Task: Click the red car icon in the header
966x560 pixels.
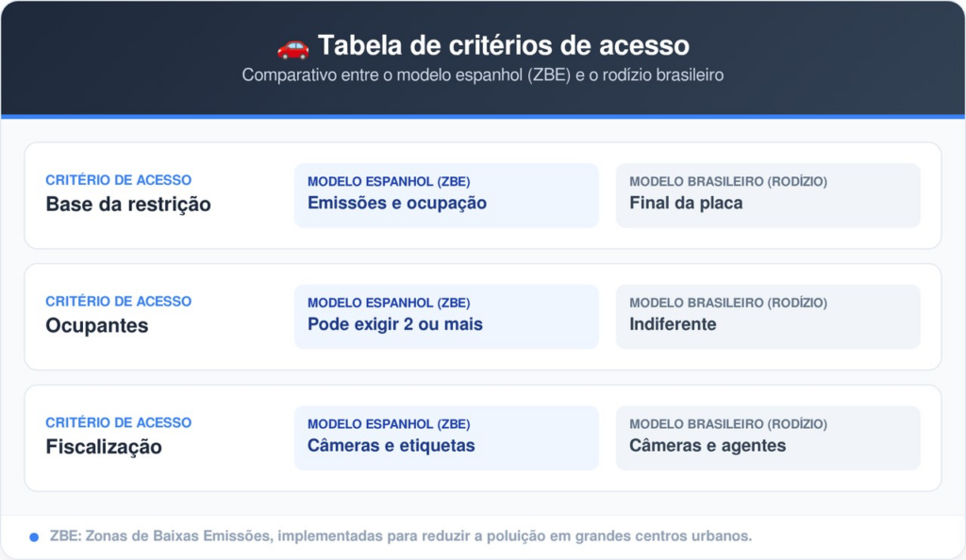Action: pyautogui.click(x=292, y=45)
